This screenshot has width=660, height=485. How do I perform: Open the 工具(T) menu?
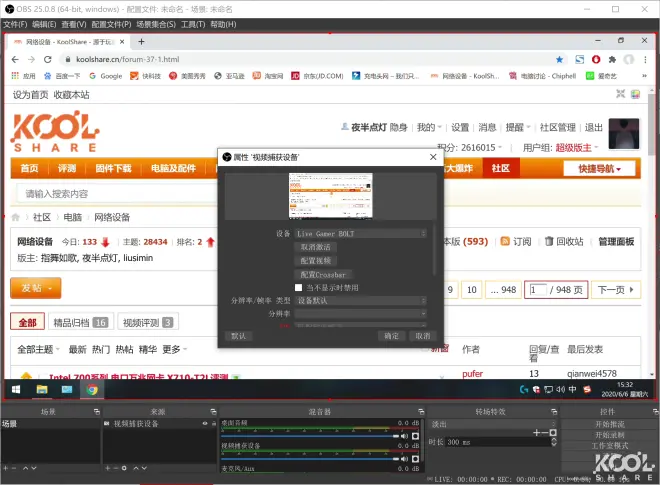pyautogui.click(x=193, y=24)
